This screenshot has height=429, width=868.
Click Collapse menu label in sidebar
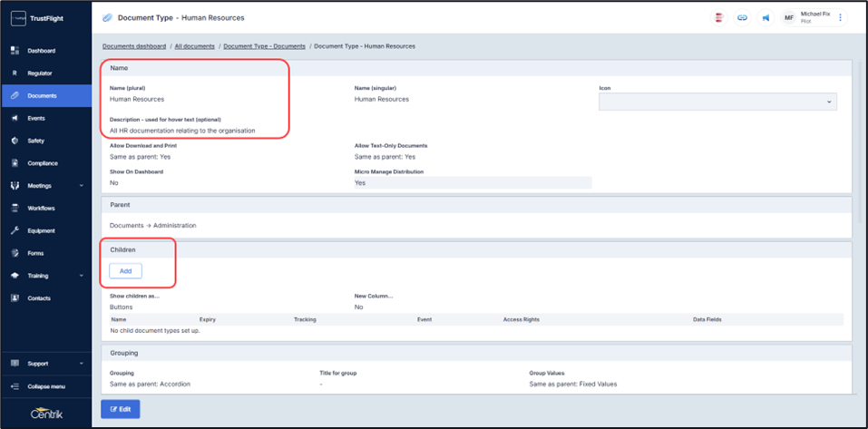pyautogui.click(x=46, y=386)
